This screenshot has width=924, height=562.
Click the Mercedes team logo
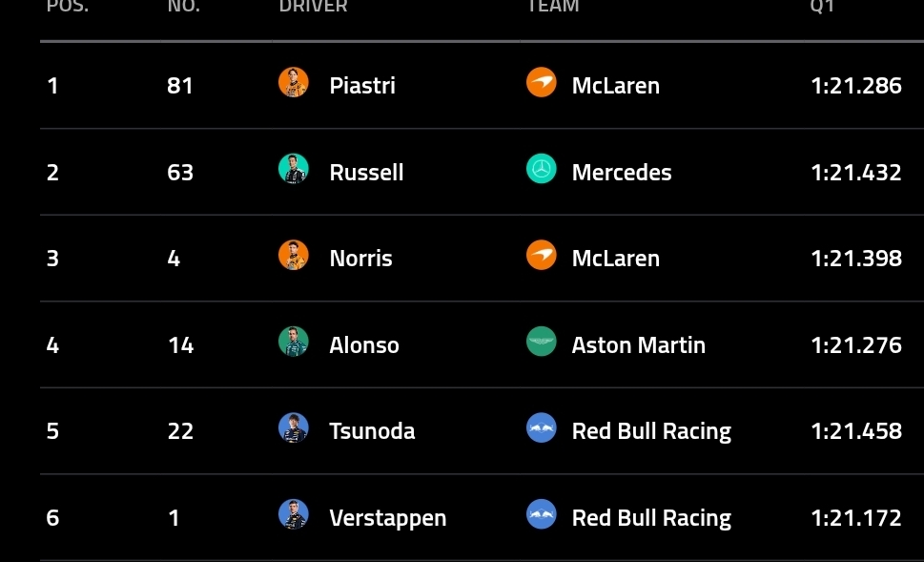542,170
